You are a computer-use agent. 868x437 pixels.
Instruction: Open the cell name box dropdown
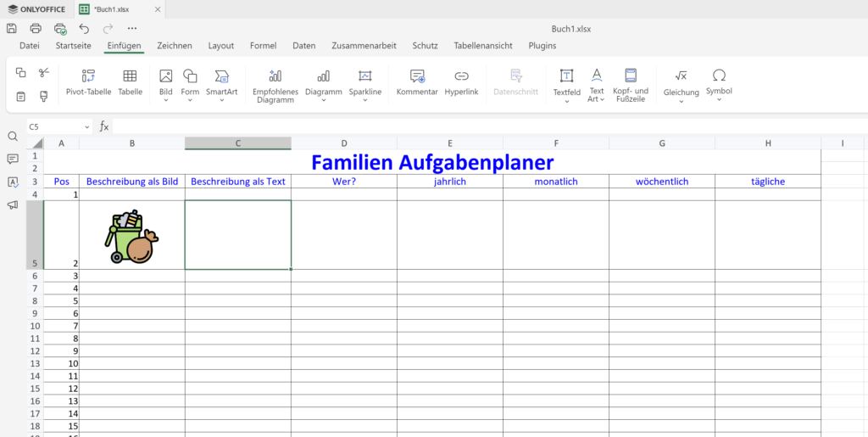[87, 127]
